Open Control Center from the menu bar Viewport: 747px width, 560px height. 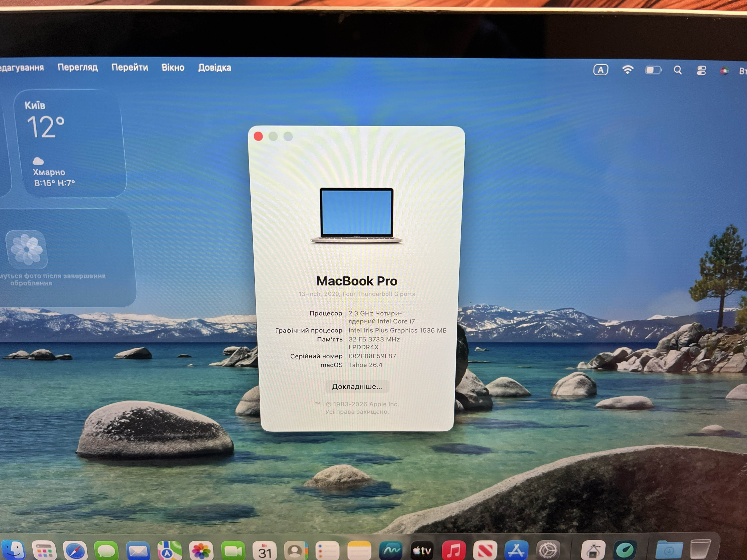pos(701,70)
